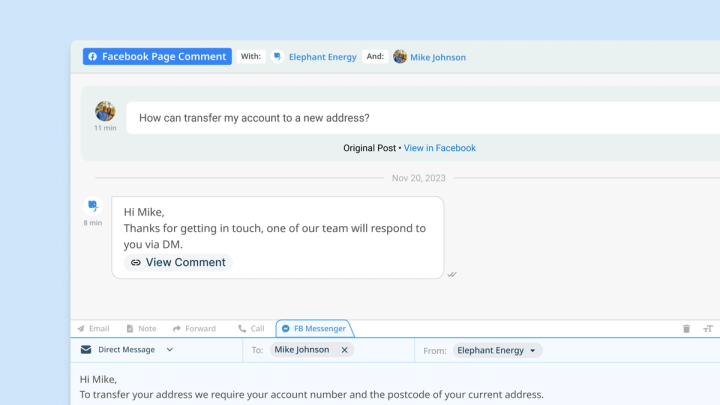
Task: Click Mike Johnson's avatar in header
Action: pos(400,56)
